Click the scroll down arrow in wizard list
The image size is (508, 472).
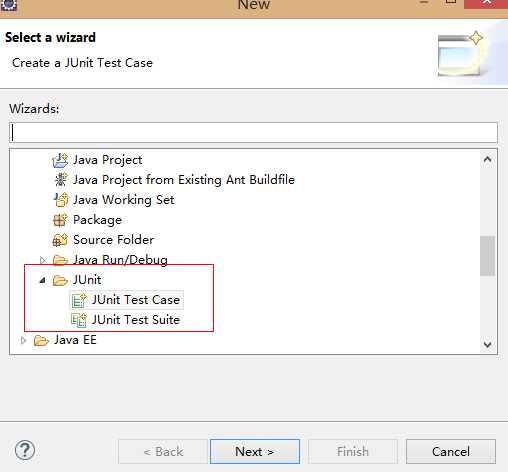click(x=487, y=344)
